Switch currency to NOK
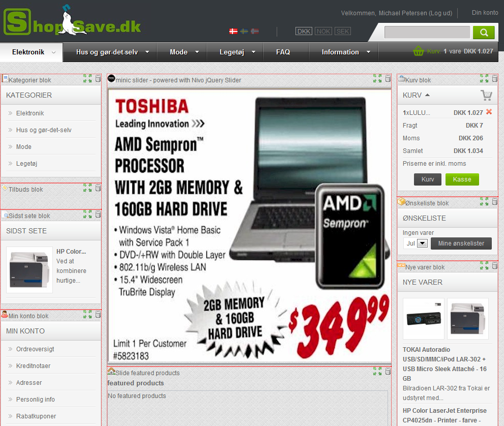This screenshot has height=426, width=504. click(323, 31)
